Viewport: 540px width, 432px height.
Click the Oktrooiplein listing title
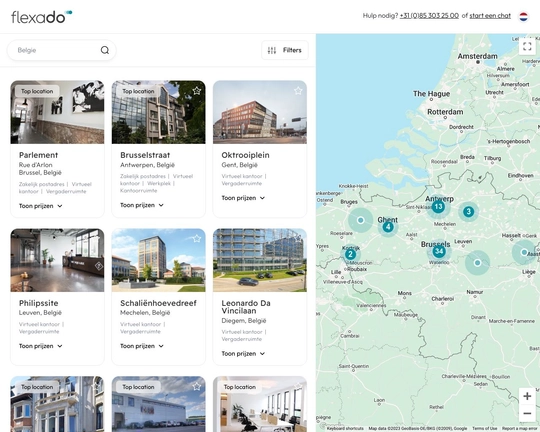pos(245,155)
